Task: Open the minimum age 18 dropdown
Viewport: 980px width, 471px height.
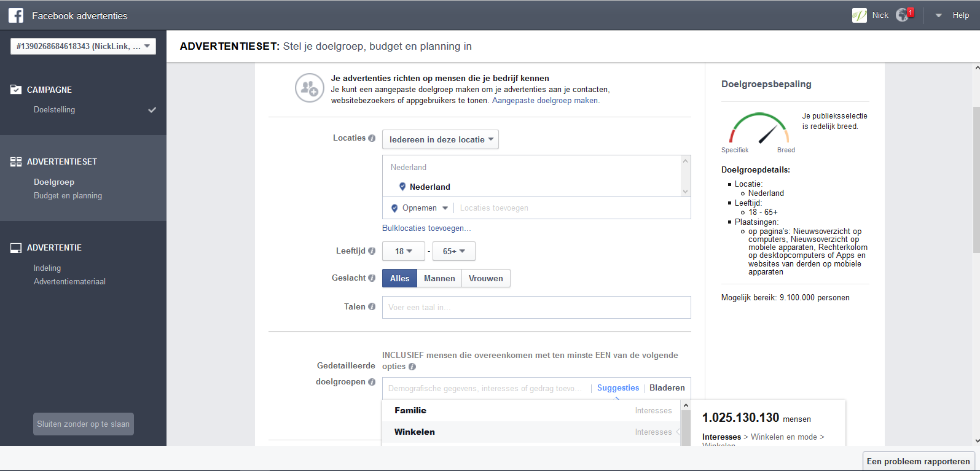Action: [x=403, y=251]
